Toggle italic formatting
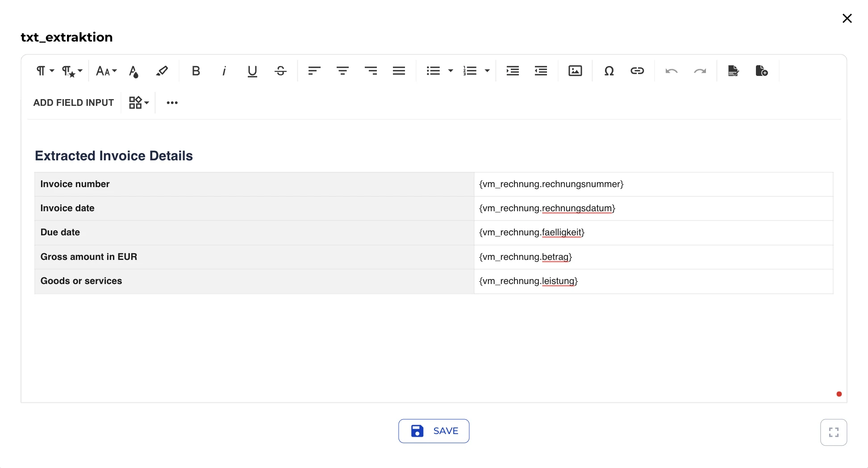This screenshot has height=468, width=868. click(224, 71)
